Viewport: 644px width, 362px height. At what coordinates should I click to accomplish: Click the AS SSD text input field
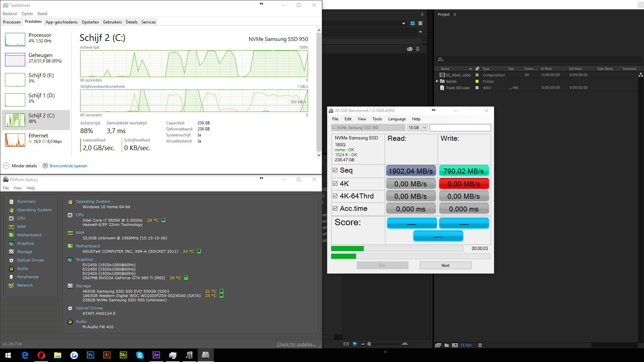pyautogui.click(x=460, y=128)
